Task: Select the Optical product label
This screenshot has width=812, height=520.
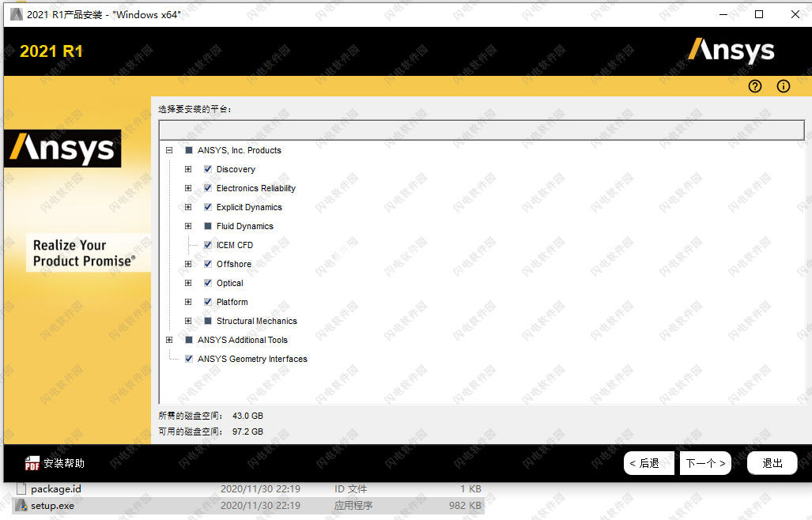Action: 230,283
